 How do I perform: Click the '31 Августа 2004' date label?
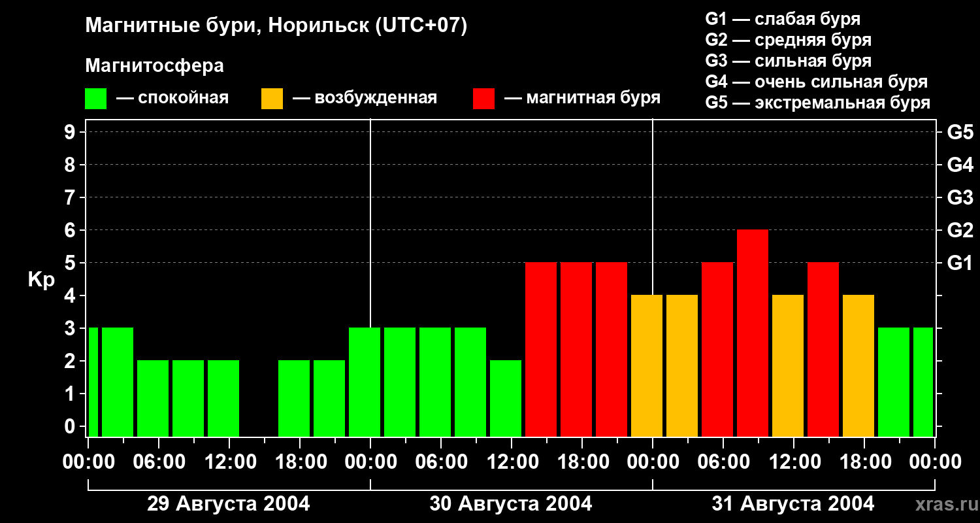click(x=792, y=504)
